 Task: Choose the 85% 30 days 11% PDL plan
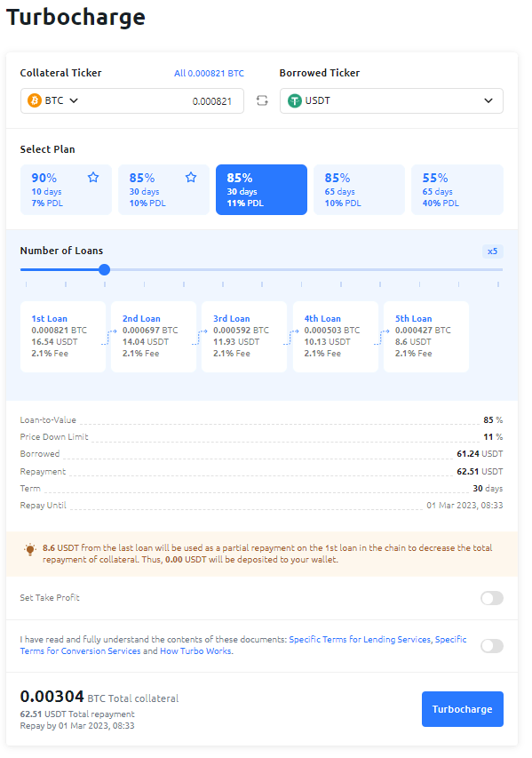click(261, 189)
